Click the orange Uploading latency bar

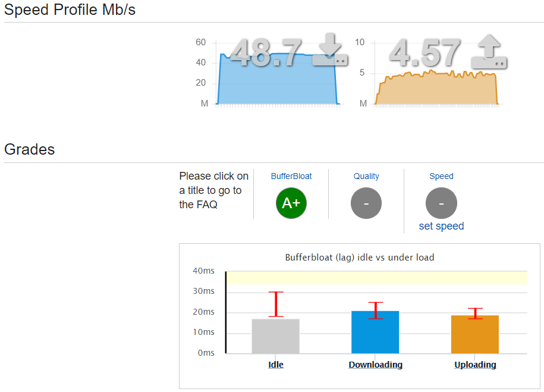click(475, 334)
